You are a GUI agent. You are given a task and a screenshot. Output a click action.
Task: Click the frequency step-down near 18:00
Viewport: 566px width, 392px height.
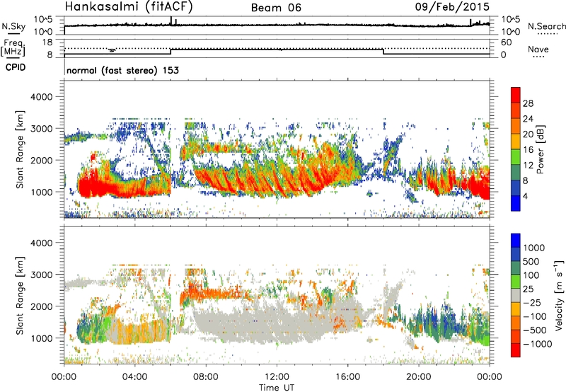click(x=383, y=52)
